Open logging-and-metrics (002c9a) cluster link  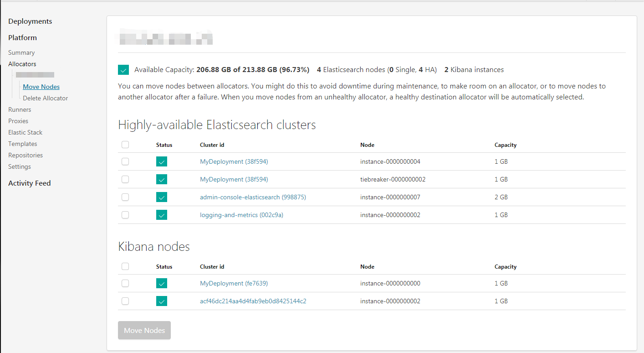click(x=241, y=215)
